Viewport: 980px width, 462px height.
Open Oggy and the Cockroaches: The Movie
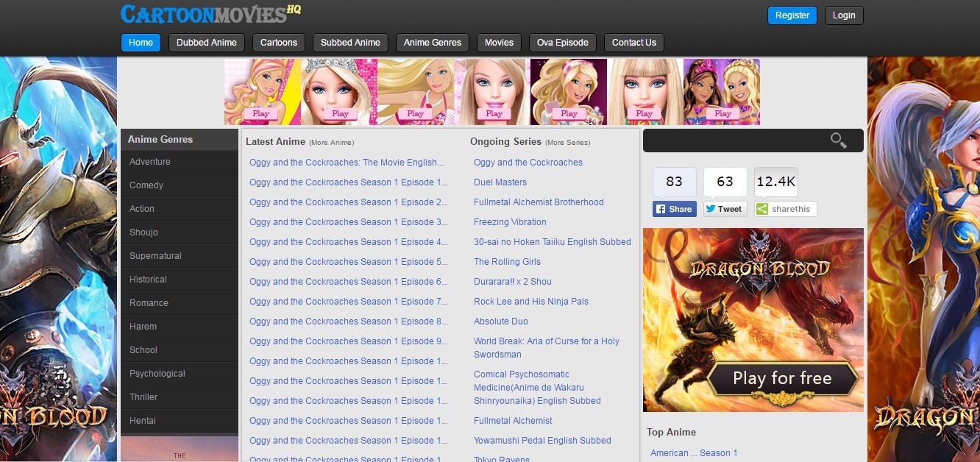347,163
